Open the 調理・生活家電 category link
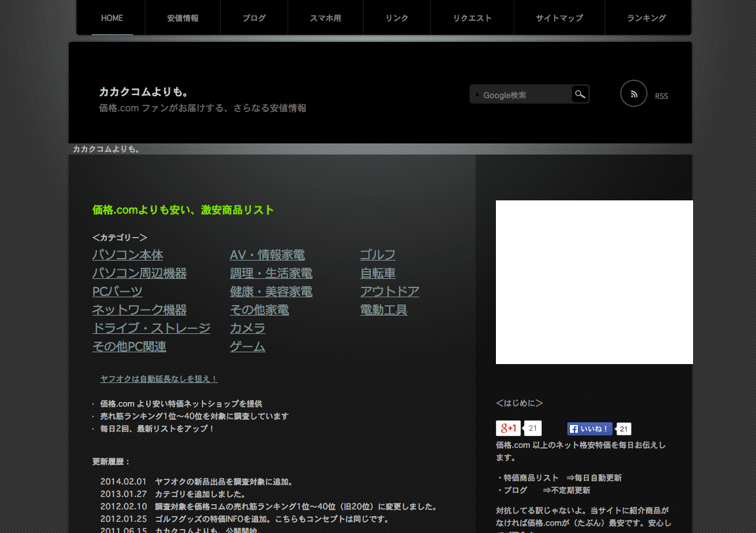This screenshot has height=533, width=756. tap(271, 273)
